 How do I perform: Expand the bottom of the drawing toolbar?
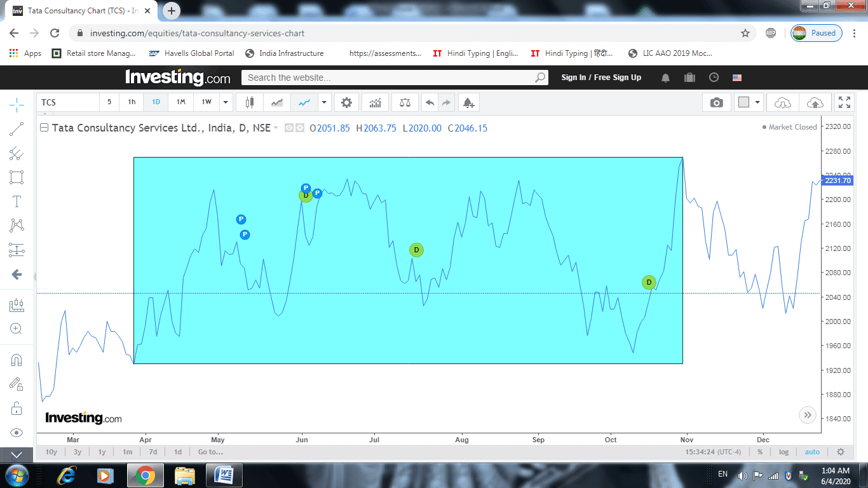coord(17,455)
